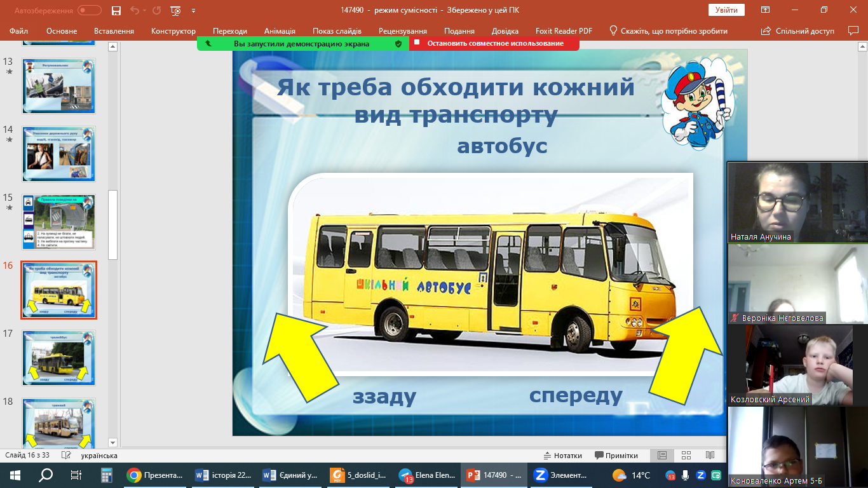Open the Довідка tab
868x488 pixels.
click(x=505, y=30)
